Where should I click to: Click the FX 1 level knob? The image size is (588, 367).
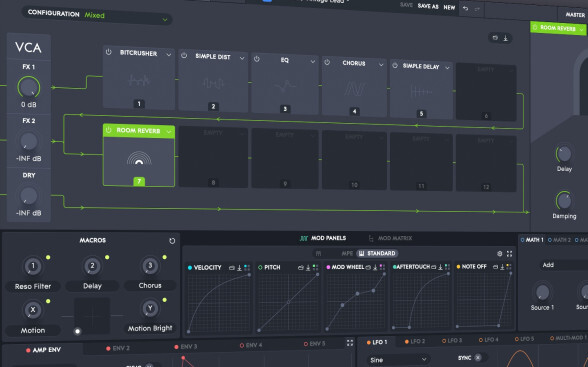tap(28, 87)
